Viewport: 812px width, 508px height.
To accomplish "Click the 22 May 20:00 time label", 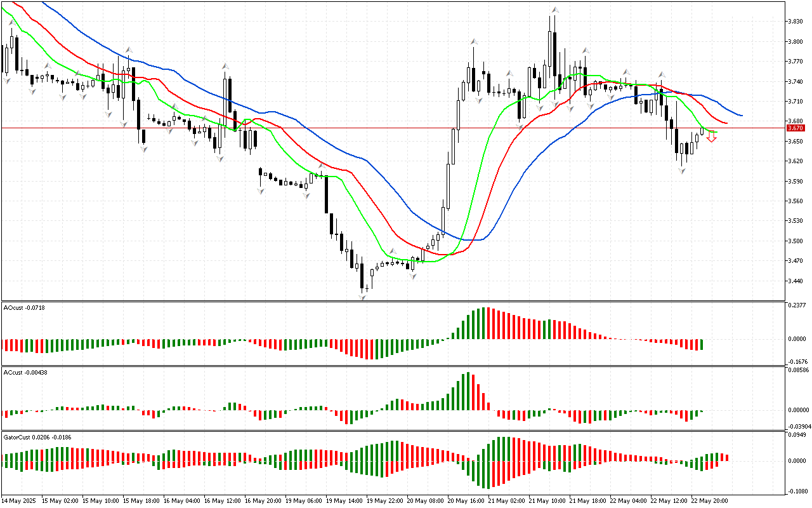I will tap(709, 500).
